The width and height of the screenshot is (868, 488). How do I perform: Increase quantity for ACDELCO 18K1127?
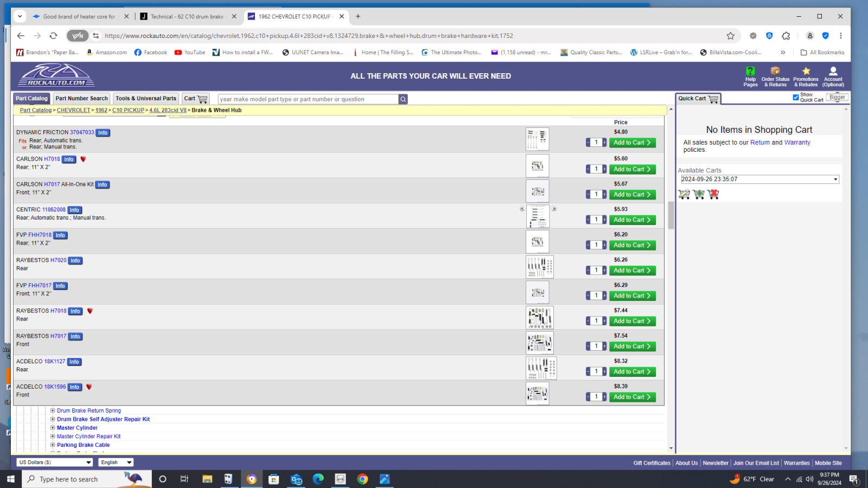[605, 371]
